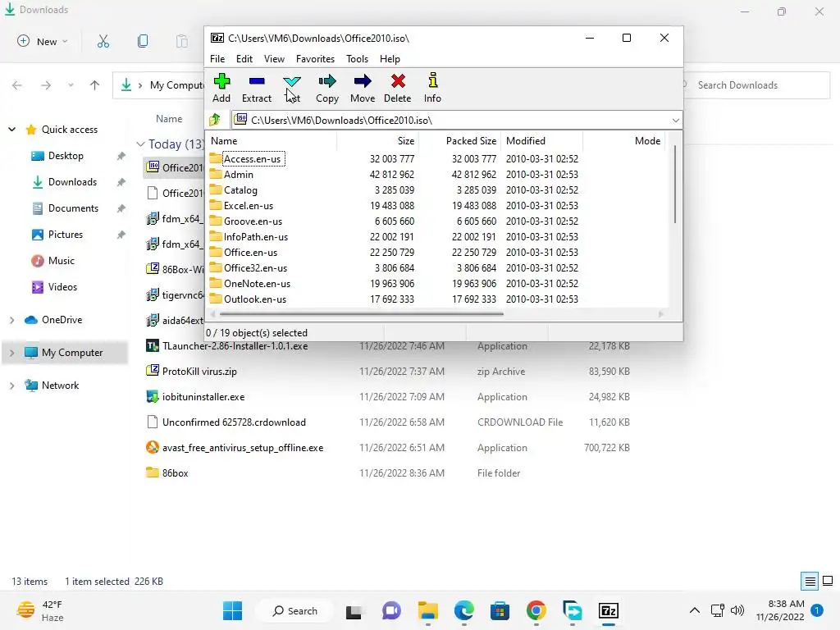
Task: Open Desktop in Quick access
Action: point(66,156)
